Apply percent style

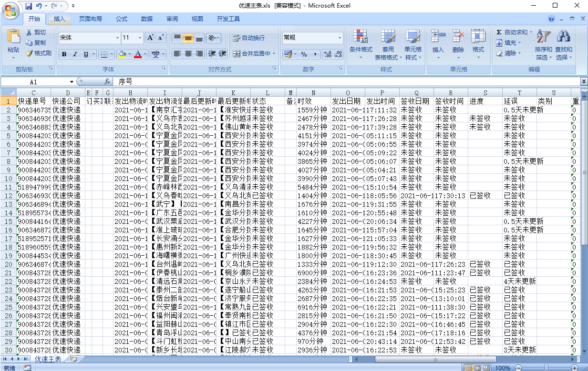point(304,54)
